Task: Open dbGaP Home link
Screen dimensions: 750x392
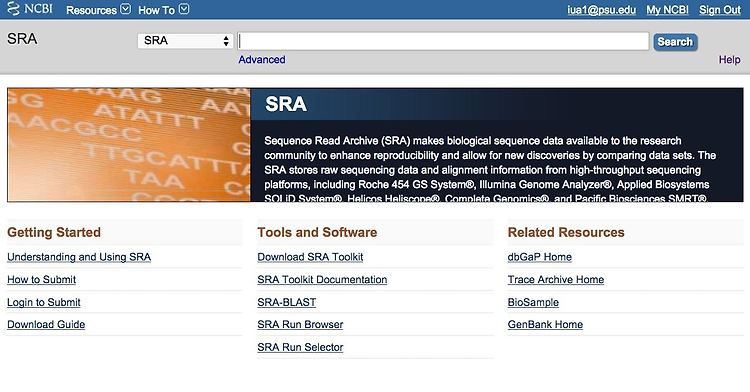Action: (540, 257)
